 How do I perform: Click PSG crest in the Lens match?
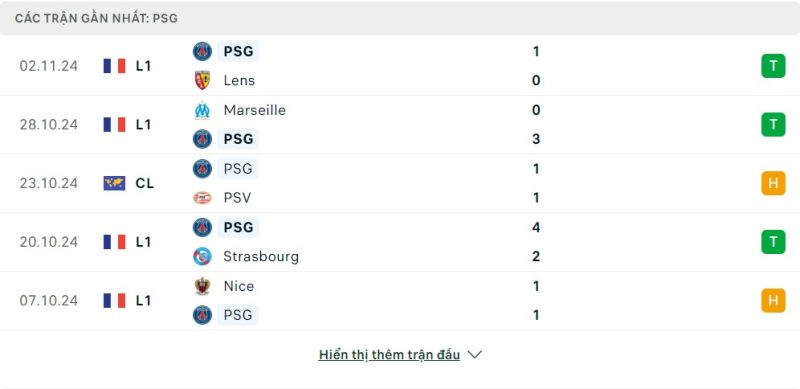pos(203,52)
